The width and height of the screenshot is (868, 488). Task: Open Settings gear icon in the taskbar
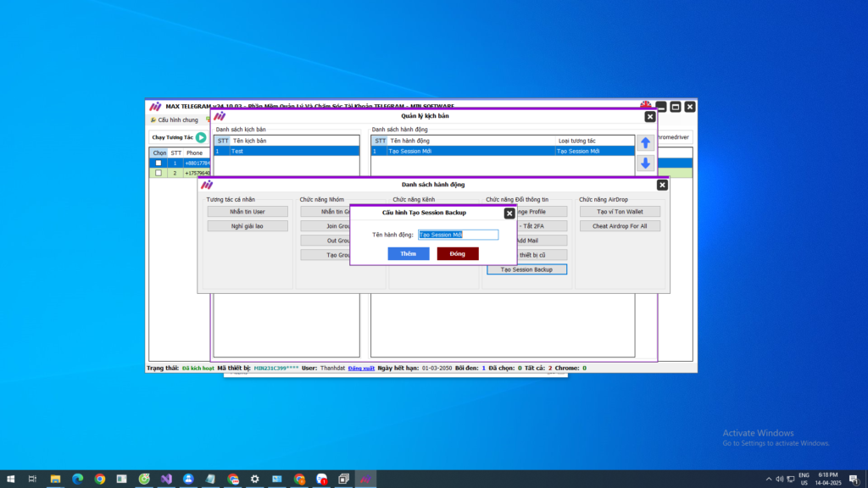click(x=255, y=479)
